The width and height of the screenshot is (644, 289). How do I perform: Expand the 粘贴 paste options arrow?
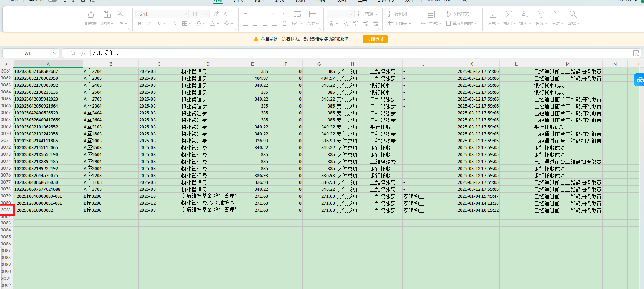pyautogui.click(x=112, y=24)
